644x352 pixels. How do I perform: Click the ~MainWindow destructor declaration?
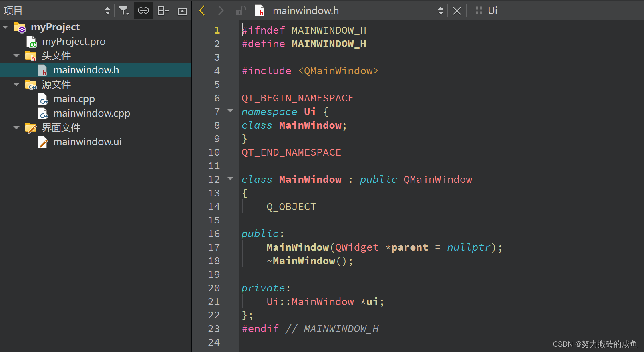(310, 261)
